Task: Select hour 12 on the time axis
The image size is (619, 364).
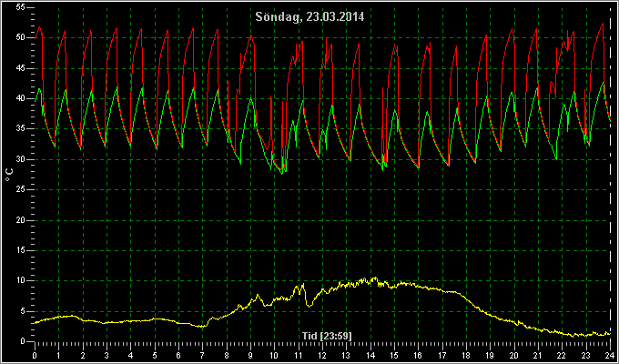Action: [322, 355]
